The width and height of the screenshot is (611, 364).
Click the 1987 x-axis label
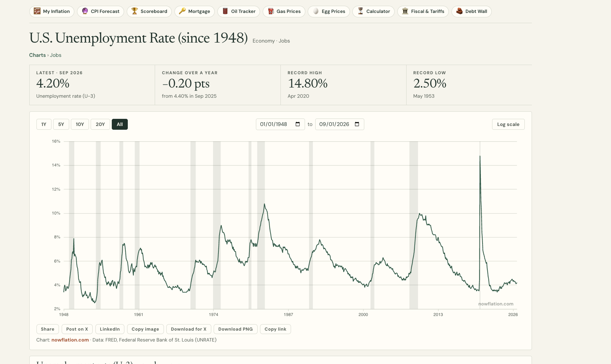[288, 315]
